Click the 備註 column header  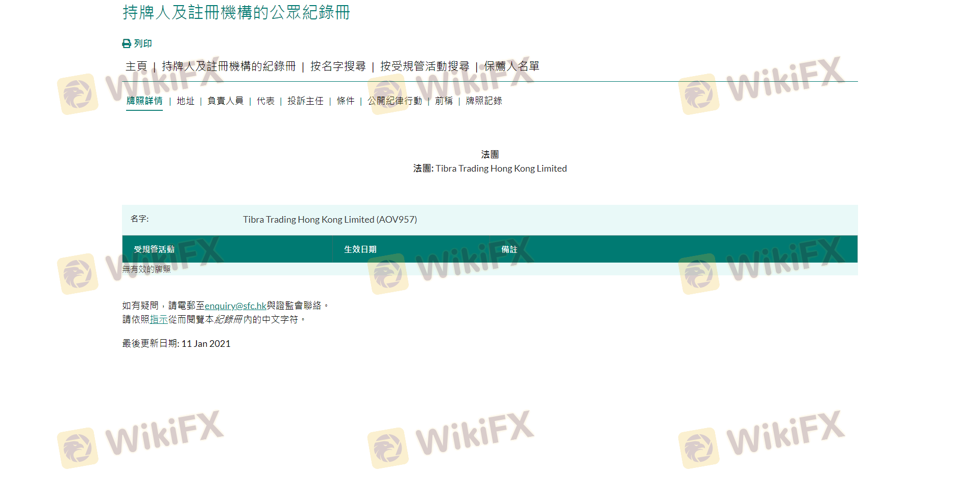(x=509, y=249)
